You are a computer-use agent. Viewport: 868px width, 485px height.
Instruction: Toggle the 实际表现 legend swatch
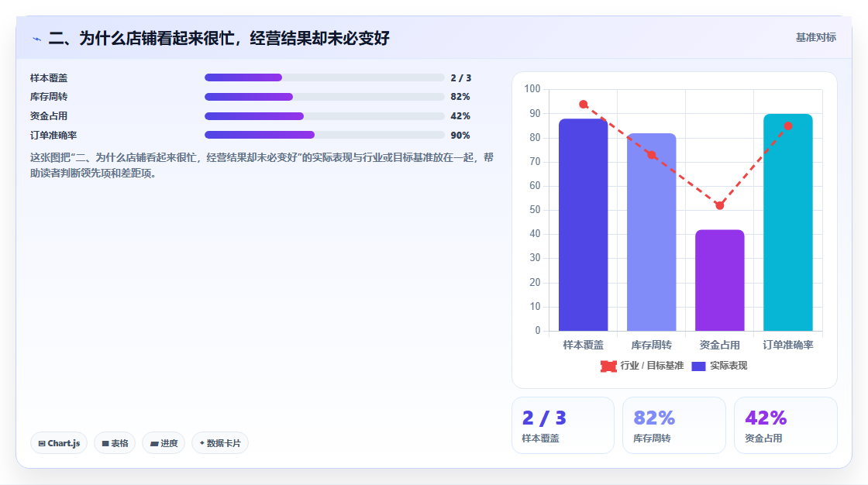point(698,366)
